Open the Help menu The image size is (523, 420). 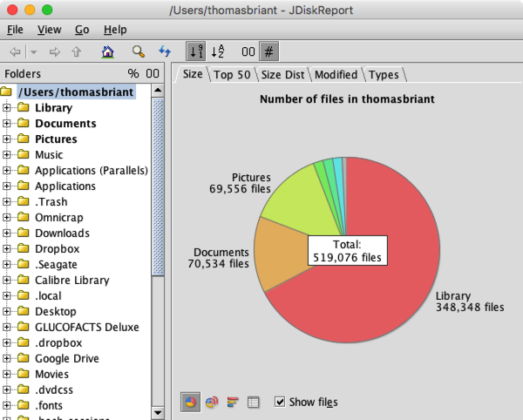[115, 30]
